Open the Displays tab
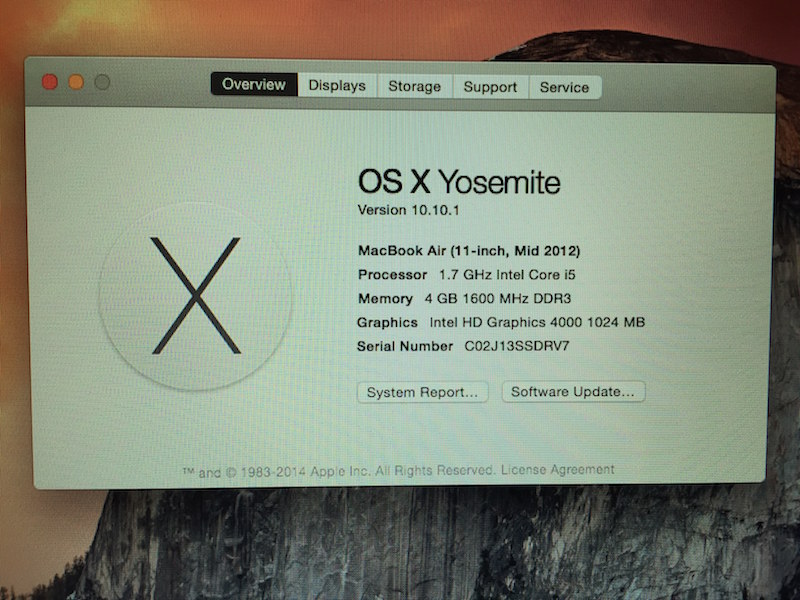The image size is (800, 600). click(337, 85)
